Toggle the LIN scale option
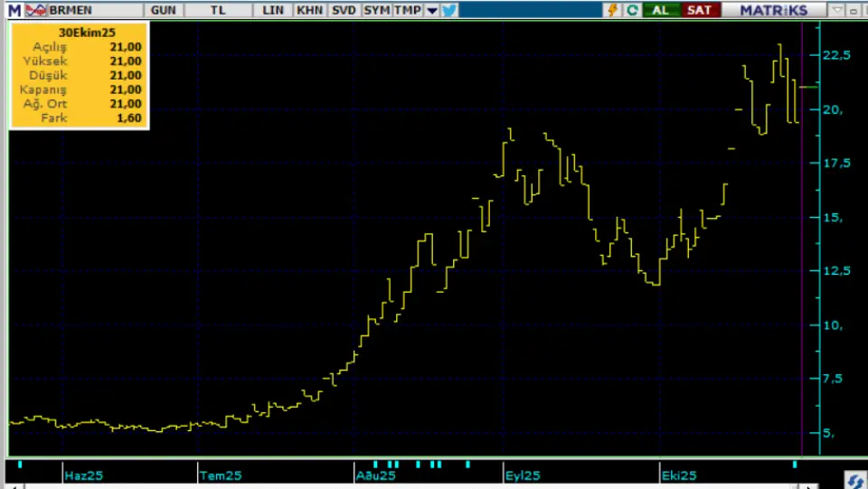 [272, 10]
